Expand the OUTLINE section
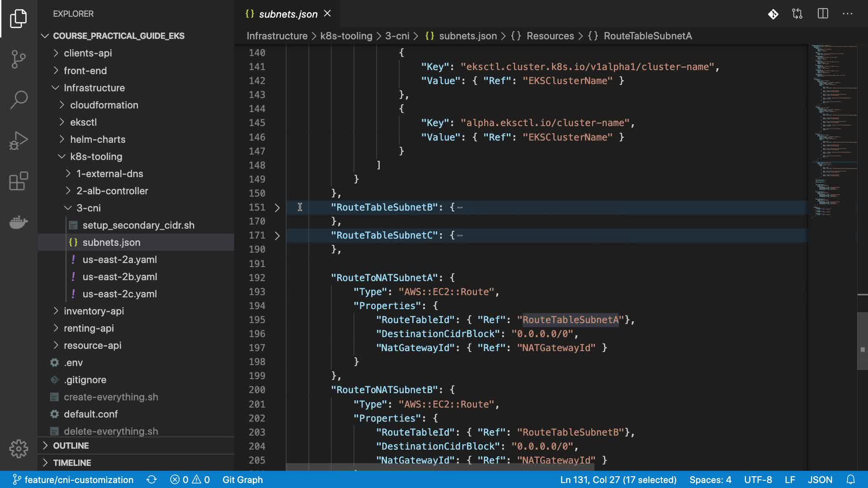Image resolution: width=868 pixels, height=488 pixels. point(71,446)
